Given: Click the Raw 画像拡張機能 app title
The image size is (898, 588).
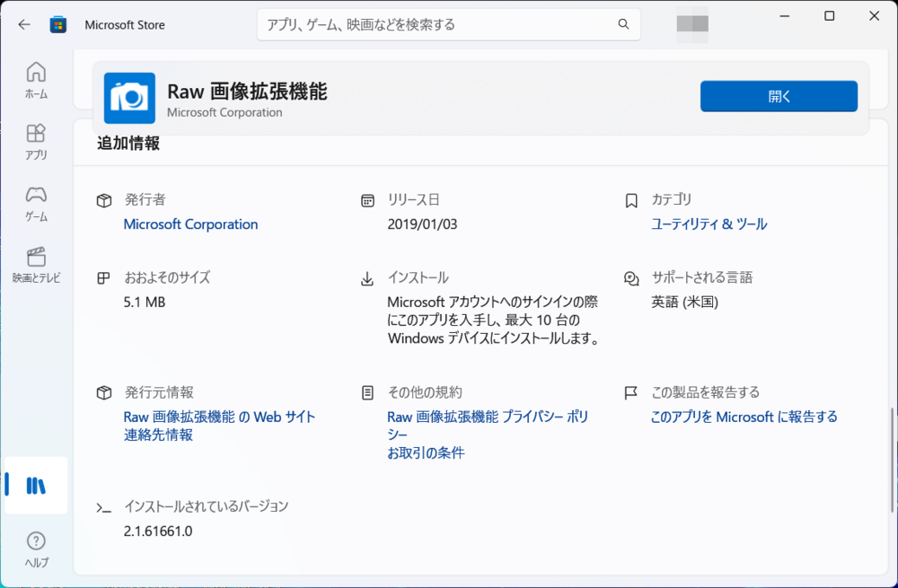Looking at the screenshot, I should tap(248, 91).
